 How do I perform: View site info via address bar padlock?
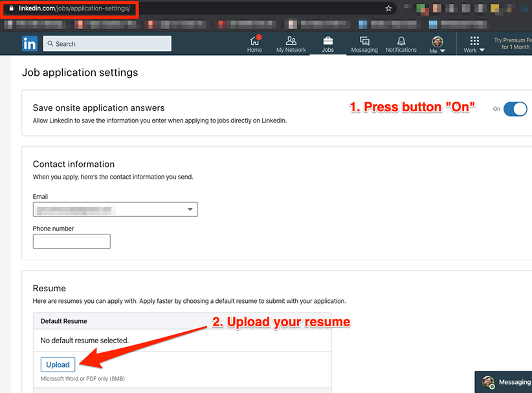click(12, 8)
